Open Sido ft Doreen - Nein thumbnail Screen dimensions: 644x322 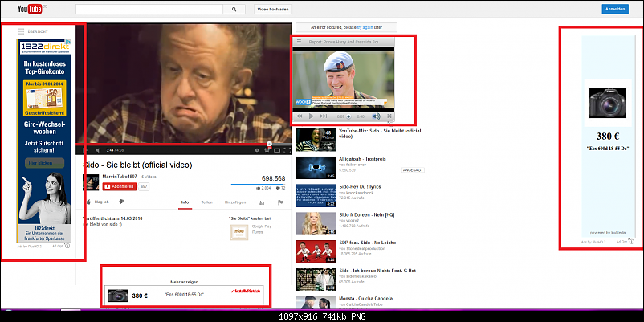(316, 224)
